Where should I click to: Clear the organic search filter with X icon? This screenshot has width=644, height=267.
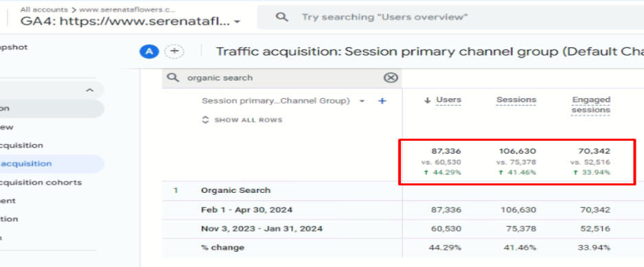pyautogui.click(x=391, y=78)
